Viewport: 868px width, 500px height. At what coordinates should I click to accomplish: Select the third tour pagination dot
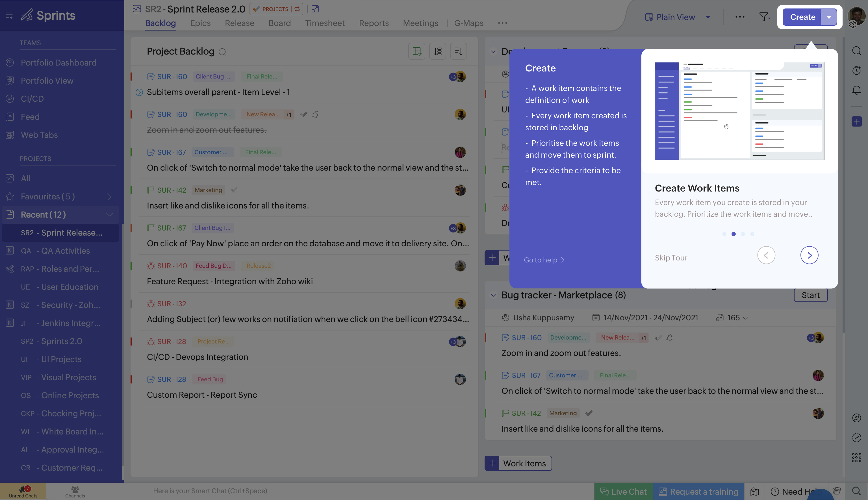pyautogui.click(x=743, y=234)
